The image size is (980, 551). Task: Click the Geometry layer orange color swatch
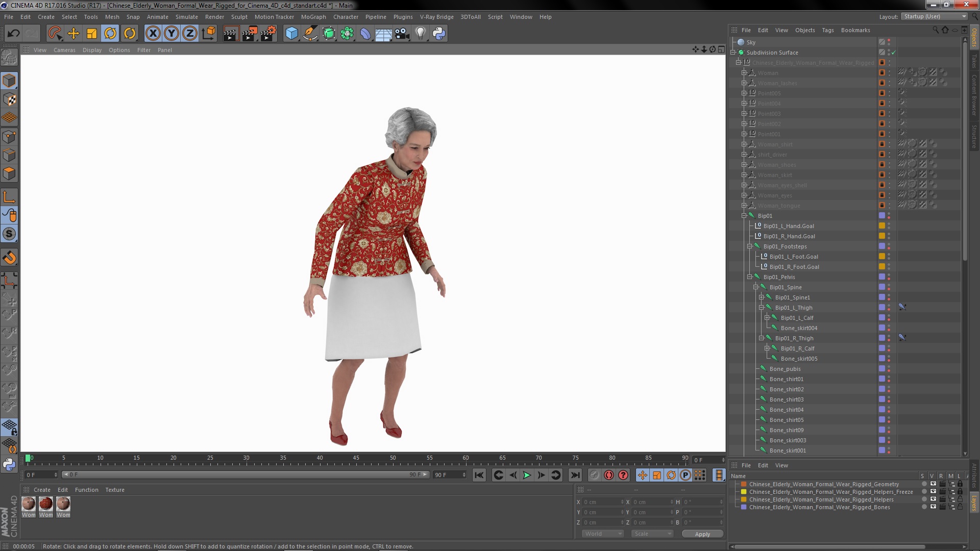pyautogui.click(x=744, y=484)
